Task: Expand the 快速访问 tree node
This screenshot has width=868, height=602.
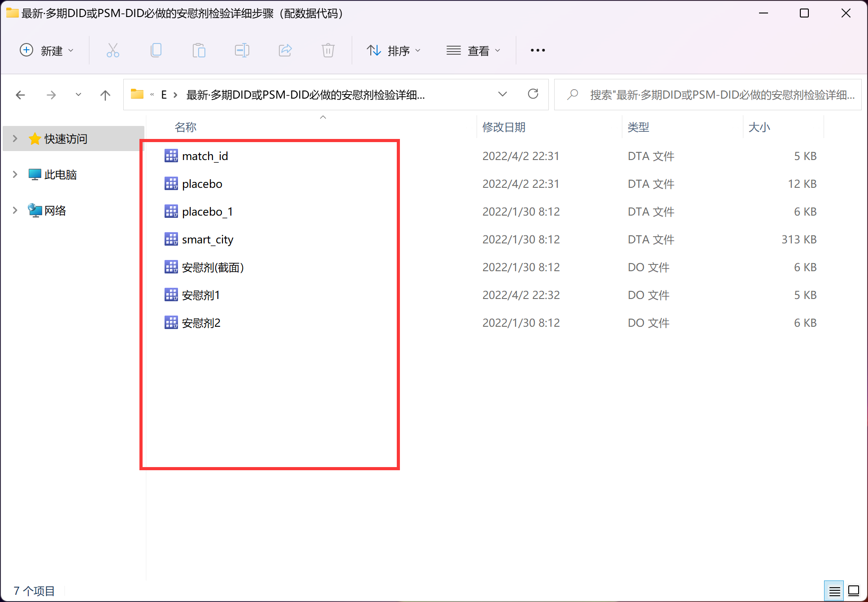Action: pyautogui.click(x=15, y=139)
